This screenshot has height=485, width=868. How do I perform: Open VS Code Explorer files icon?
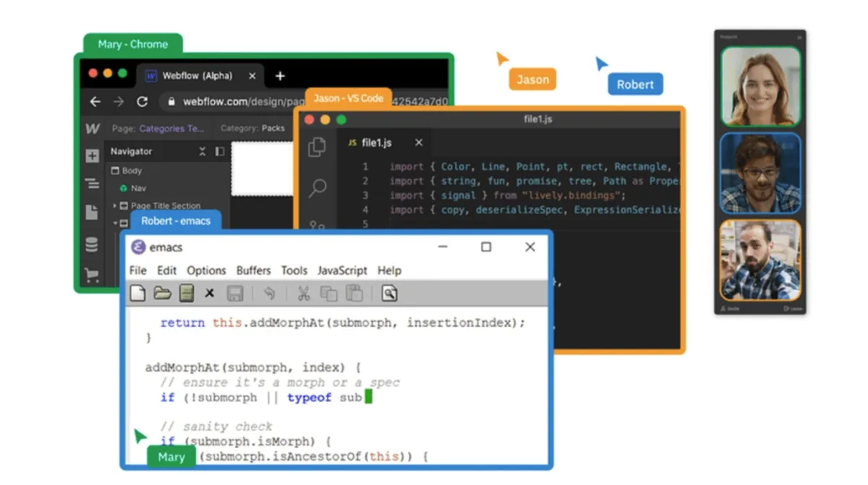(x=317, y=147)
